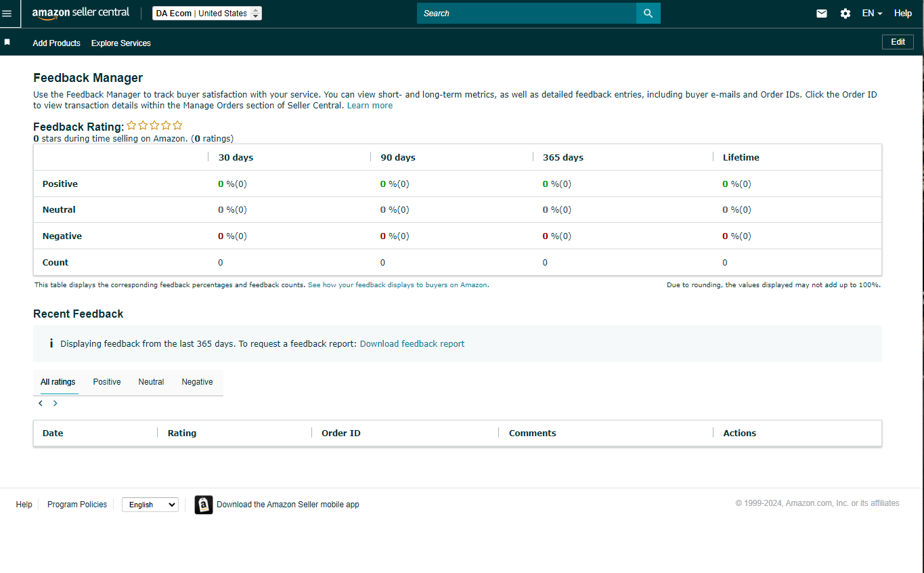924x573 pixels.
Task: Focus the Search input field
Action: (527, 14)
